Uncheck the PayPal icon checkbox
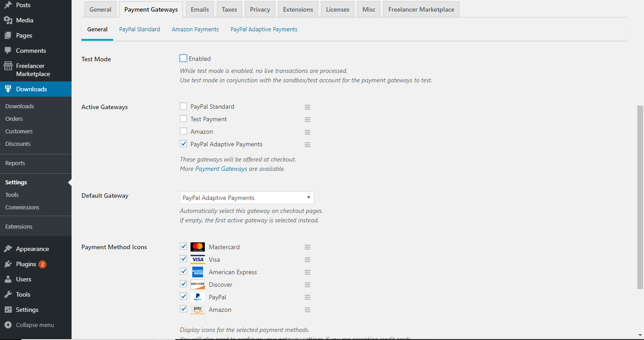This screenshot has width=644, height=340. [183, 296]
